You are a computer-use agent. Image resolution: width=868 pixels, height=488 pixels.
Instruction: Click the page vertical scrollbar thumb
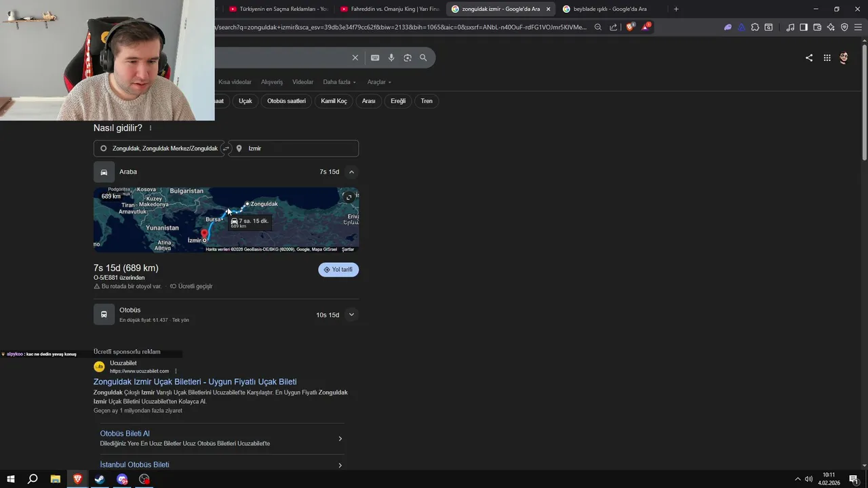(864, 102)
